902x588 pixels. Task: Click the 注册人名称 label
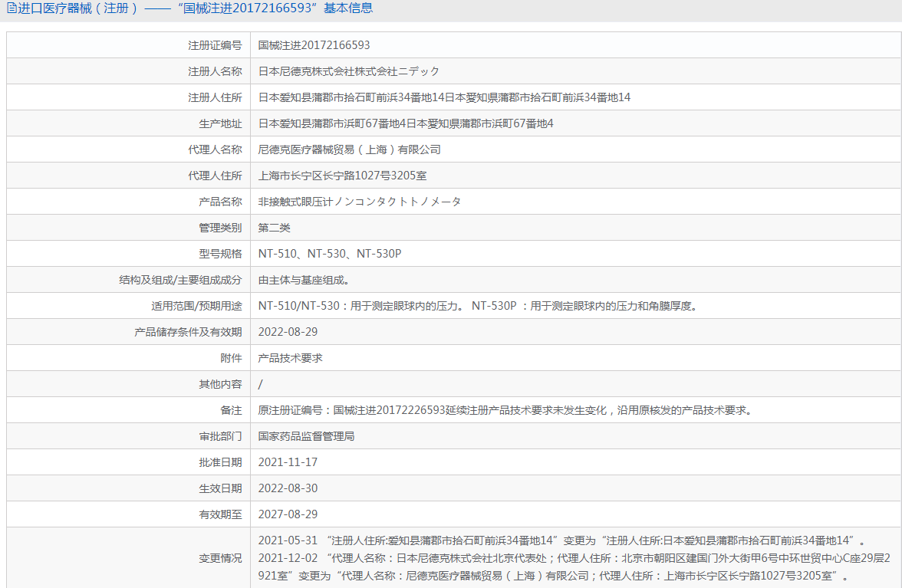[x=215, y=71]
